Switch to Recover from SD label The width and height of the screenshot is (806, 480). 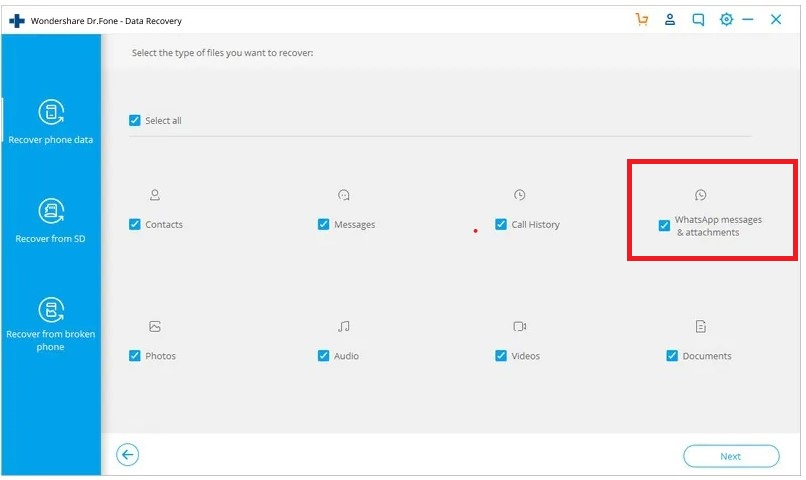(50, 238)
